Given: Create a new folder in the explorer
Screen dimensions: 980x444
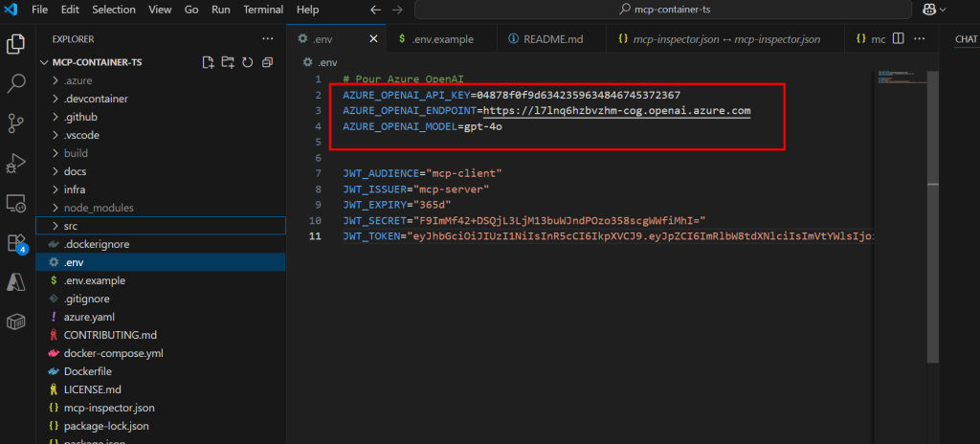Looking at the screenshot, I should 228,62.
